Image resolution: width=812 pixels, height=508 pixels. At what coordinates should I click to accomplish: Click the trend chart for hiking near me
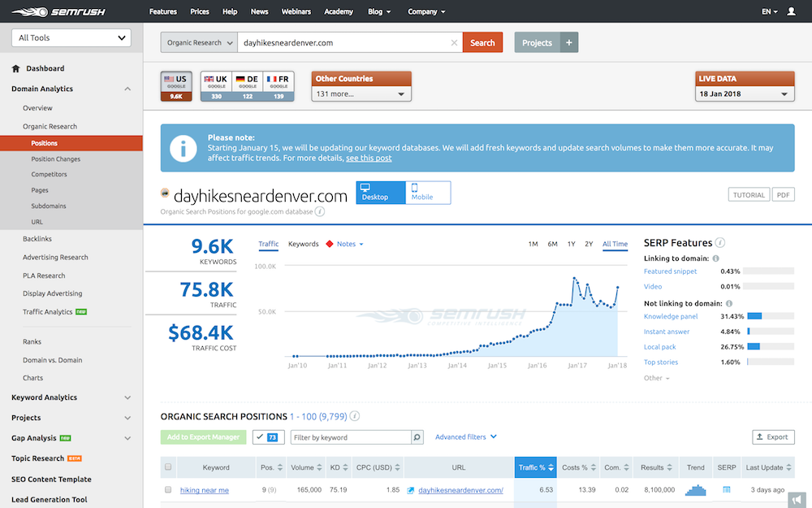pos(695,490)
